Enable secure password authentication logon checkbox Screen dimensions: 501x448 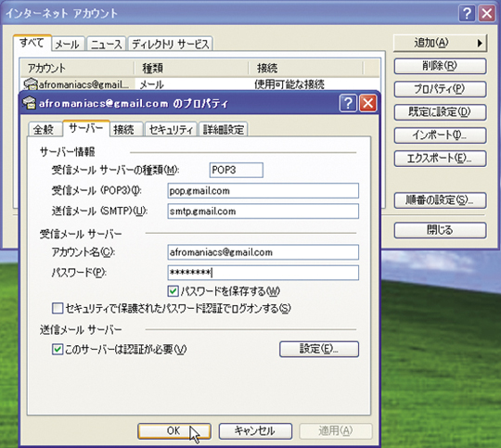[x=58, y=308]
